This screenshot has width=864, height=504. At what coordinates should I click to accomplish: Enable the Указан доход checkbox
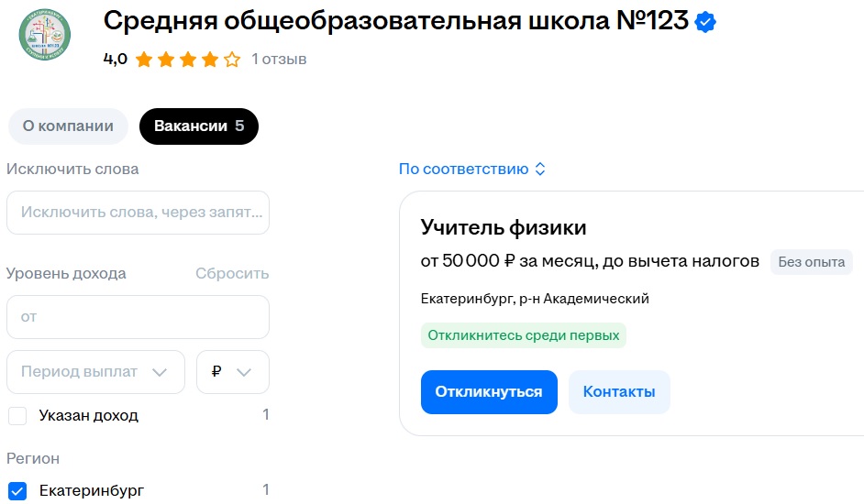tap(17, 416)
